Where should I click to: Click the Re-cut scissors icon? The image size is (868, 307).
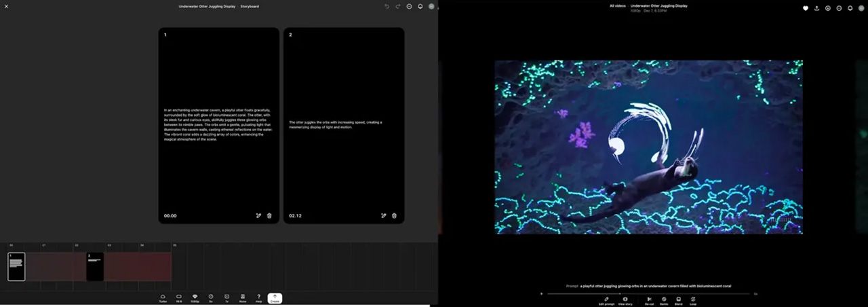pos(649,299)
